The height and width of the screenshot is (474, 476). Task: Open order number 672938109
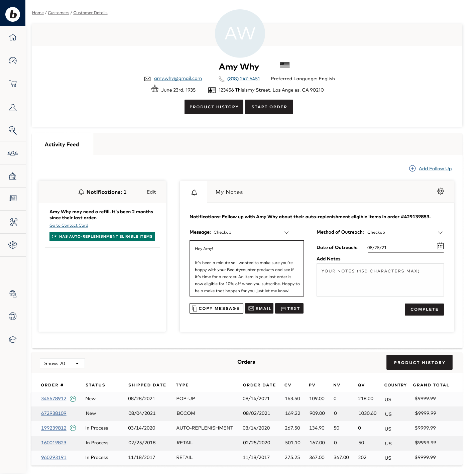pyautogui.click(x=54, y=413)
